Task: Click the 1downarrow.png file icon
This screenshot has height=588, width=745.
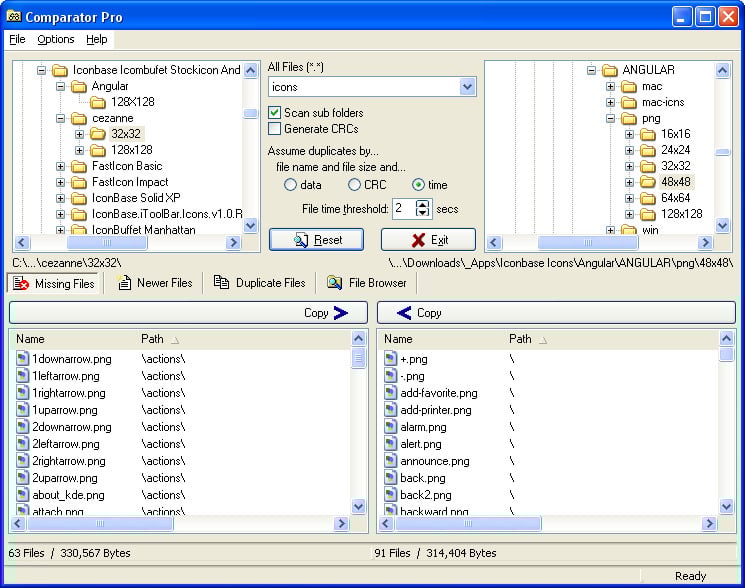Action: (x=23, y=359)
